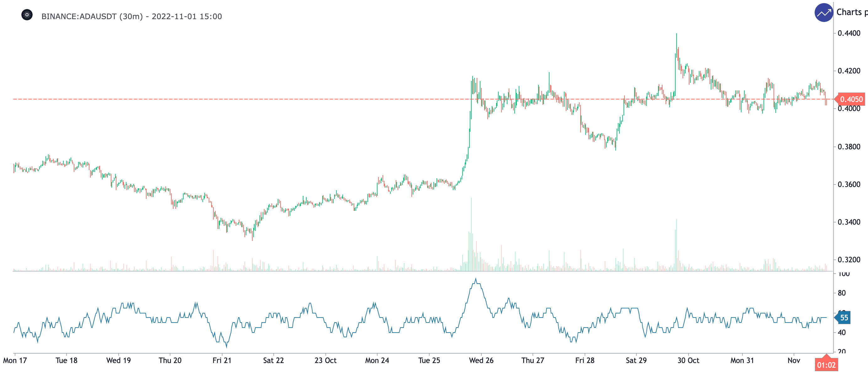This screenshot has height=374, width=868.
Task: Click the Mon 24 date label
Action: 377,361
